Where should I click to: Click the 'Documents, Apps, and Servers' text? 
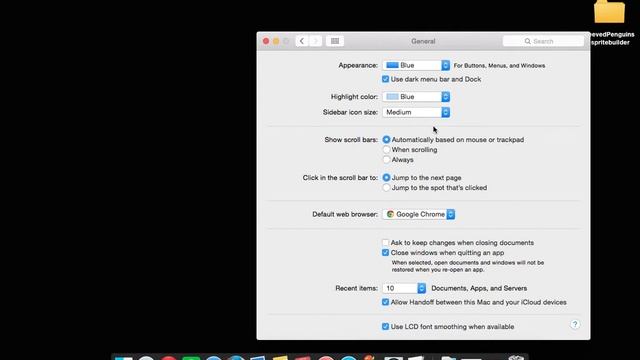click(479, 288)
